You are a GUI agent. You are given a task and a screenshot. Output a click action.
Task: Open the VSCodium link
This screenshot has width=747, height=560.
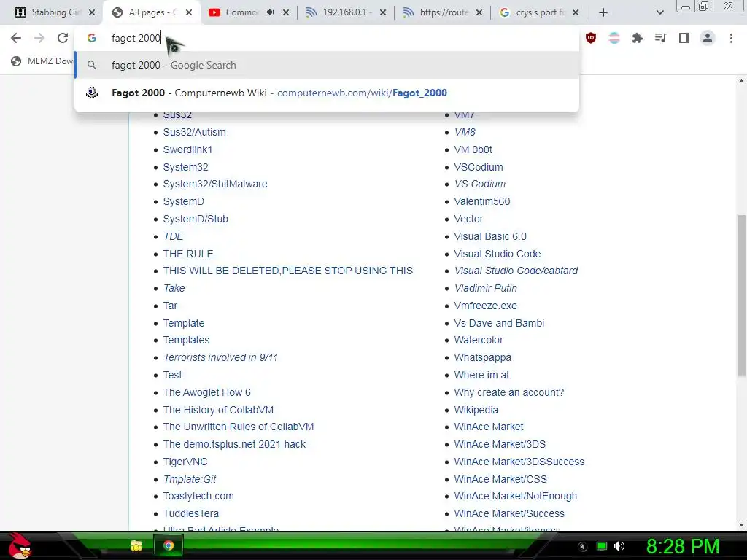pos(479,167)
